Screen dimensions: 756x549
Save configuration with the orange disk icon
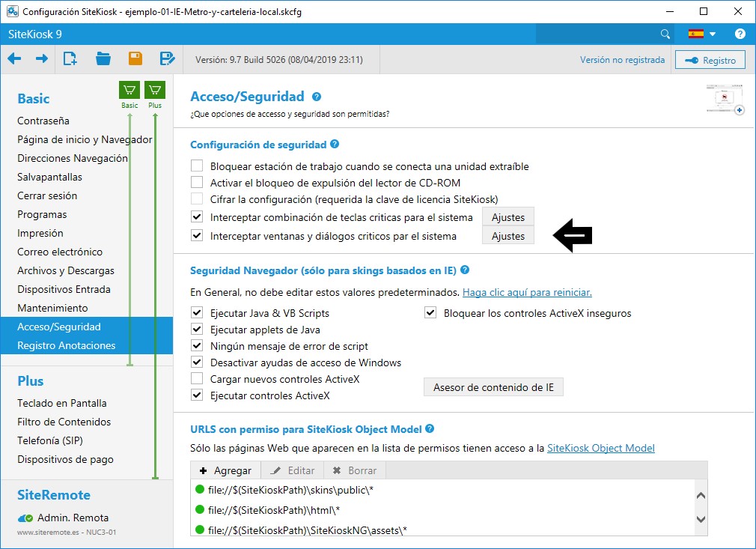click(135, 59)
